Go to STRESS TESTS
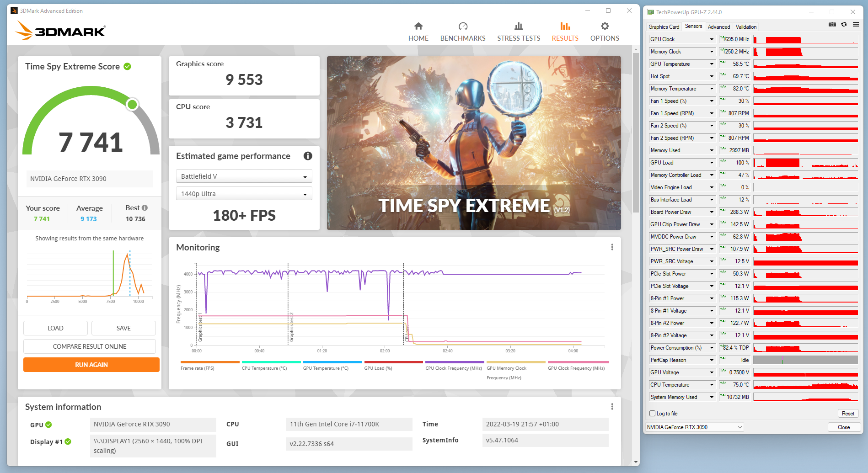 tap(519, 32)
